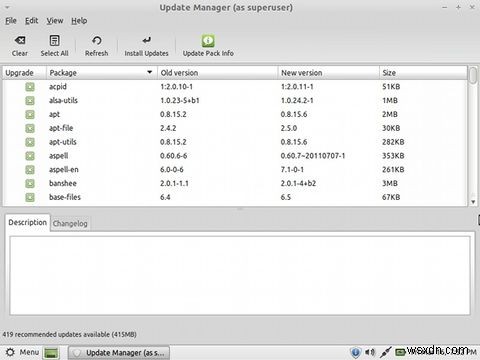Select the aspell-en package name

click(x=64, y=169)
